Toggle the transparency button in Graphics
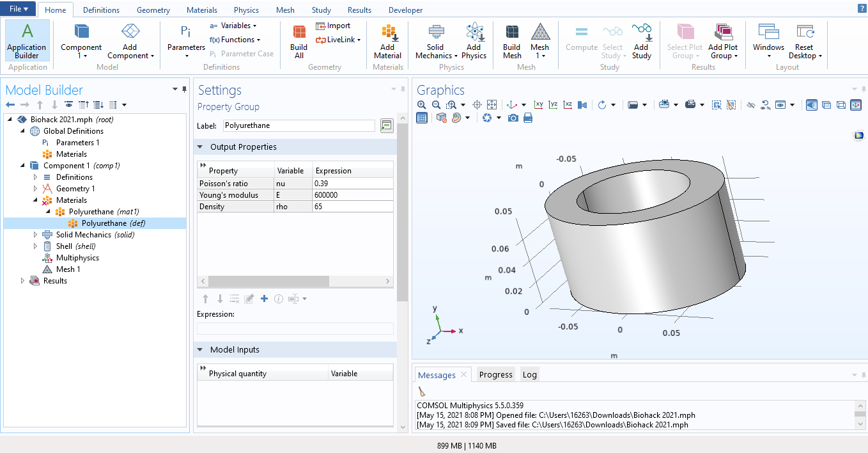Image resolution: width=868 pixels, height=453 pixels. coord(826,105)
